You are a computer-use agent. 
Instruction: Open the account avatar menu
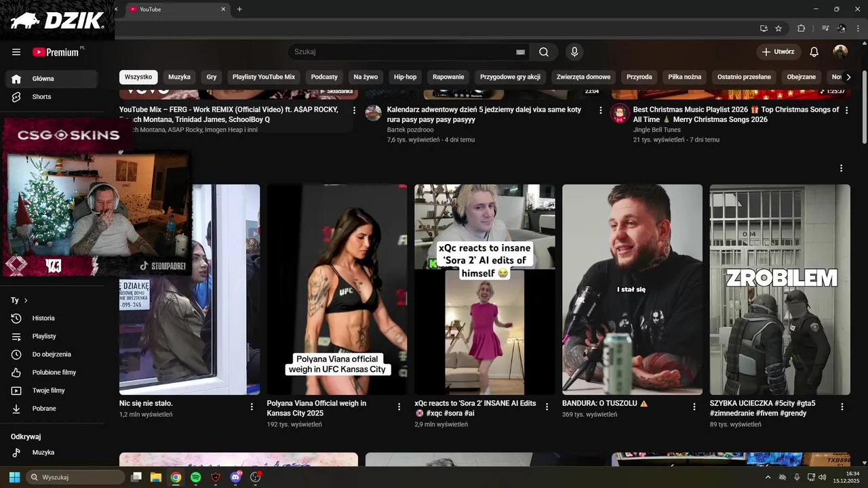[x=840, y=52]
